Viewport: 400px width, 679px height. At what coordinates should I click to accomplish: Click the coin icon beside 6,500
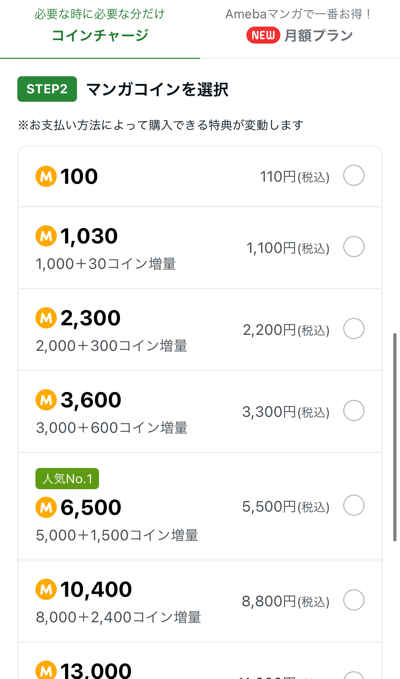(x=46, y=508)
